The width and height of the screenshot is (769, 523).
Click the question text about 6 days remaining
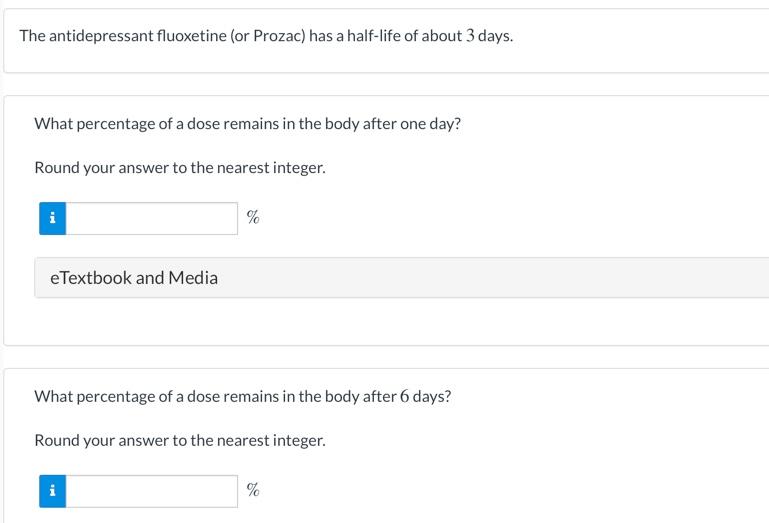243,396
